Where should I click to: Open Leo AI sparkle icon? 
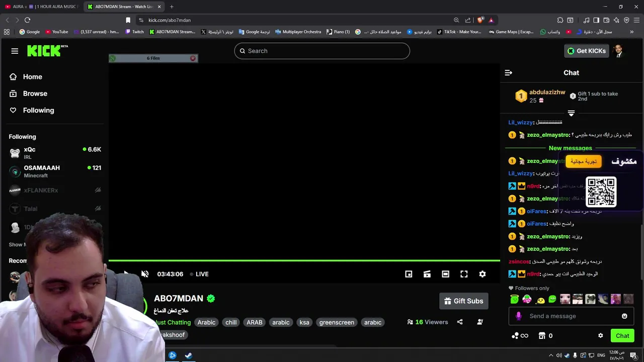coord(616,20)
